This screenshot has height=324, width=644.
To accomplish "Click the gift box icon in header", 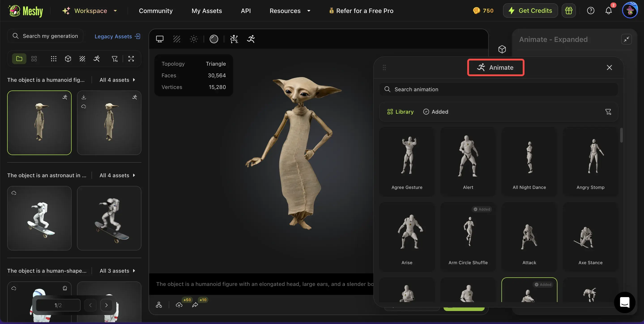I will point(569,11).
